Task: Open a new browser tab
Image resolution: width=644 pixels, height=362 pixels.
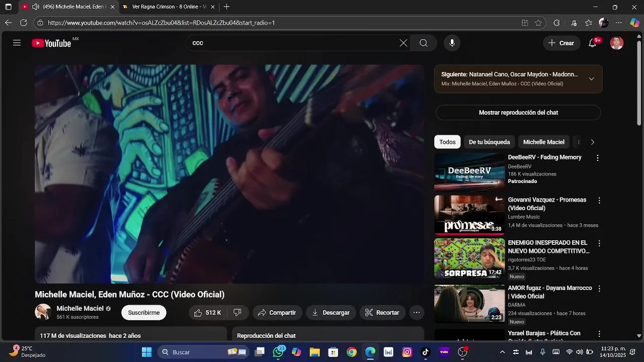Action: click(226, 7)
